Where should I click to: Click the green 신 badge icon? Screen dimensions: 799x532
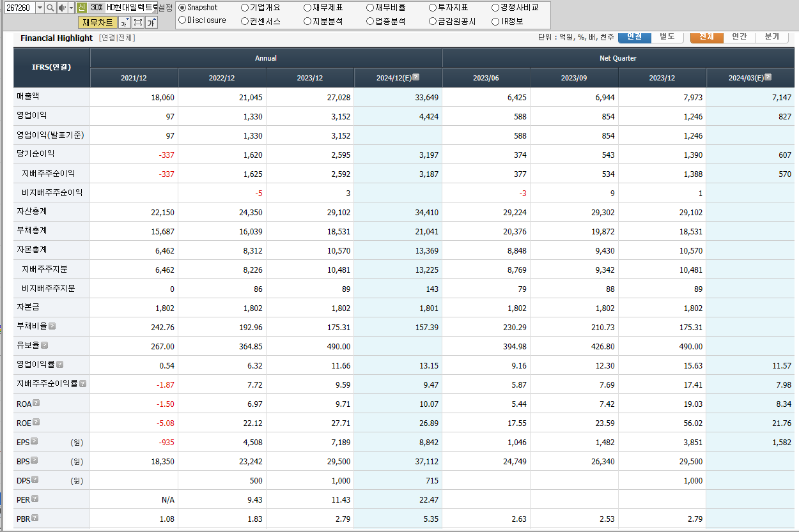point(81,8)
